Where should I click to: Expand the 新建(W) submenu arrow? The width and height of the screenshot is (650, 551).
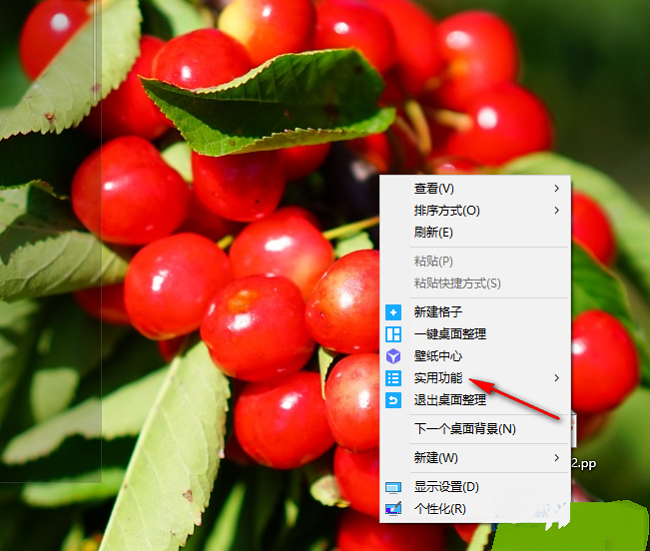[x=557, y=458]
